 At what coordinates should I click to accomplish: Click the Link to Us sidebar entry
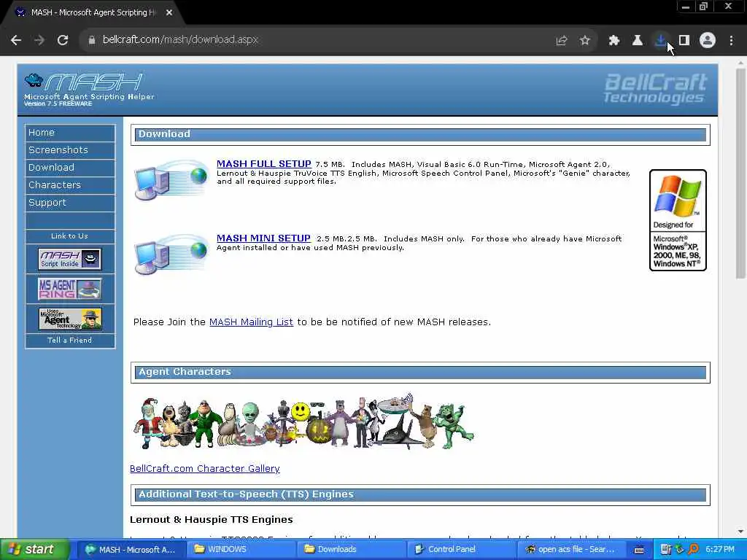[x=69, y=236]
